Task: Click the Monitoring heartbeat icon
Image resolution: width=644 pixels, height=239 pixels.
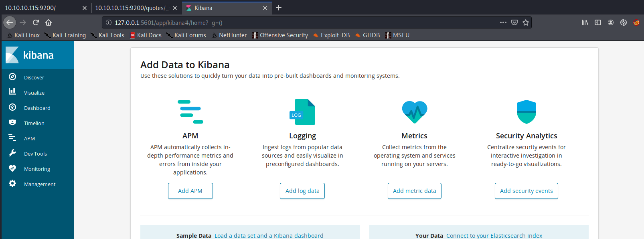Action: click(12, 168)
